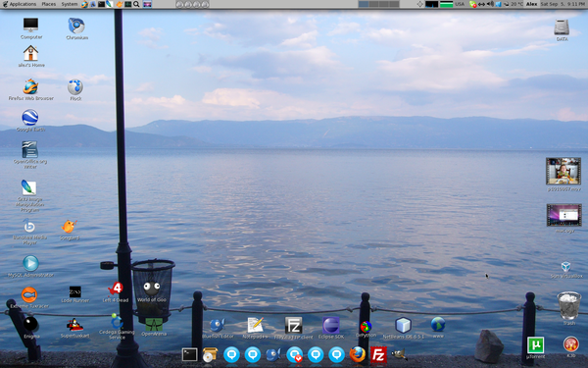Image resolution: width=588 pixels, height=368 pixels.
Task: Launch Sun VirtualBox desktop icon
Action: coord(565,267)
